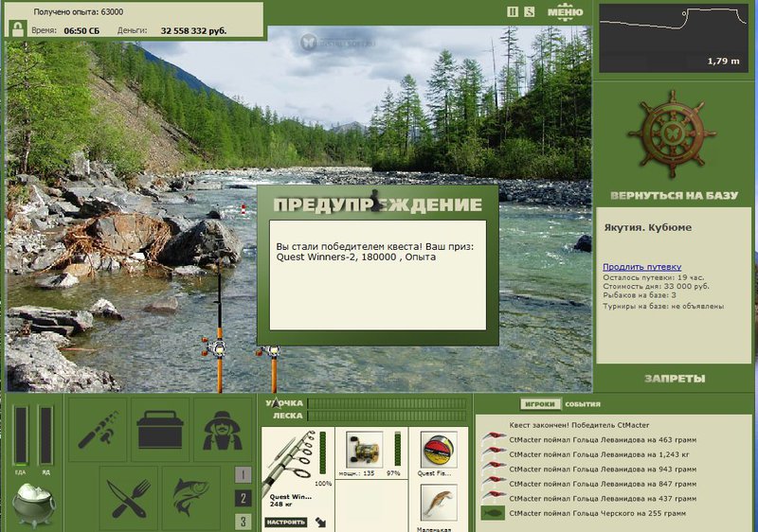Click the ship's wheel return icon
This screenshot has height=532, width=758.
point(672,133)
